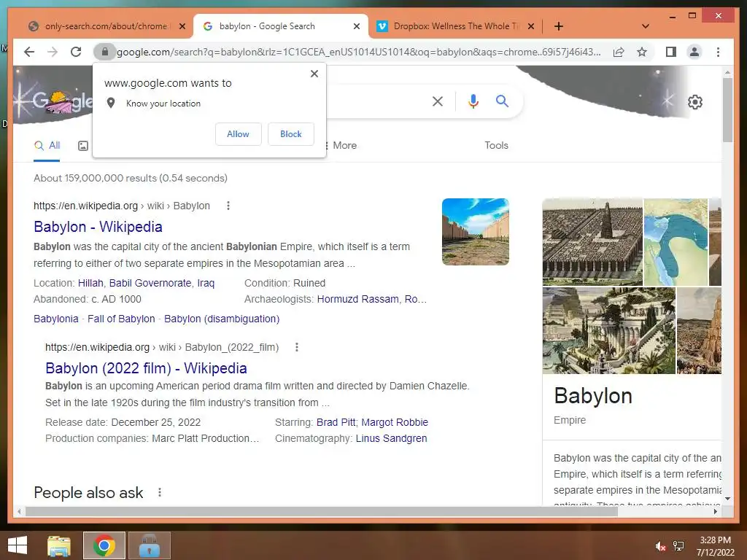Open the Hanging Gardens painting image
This screenshot has width=747, height=560.
pos(609,330)
